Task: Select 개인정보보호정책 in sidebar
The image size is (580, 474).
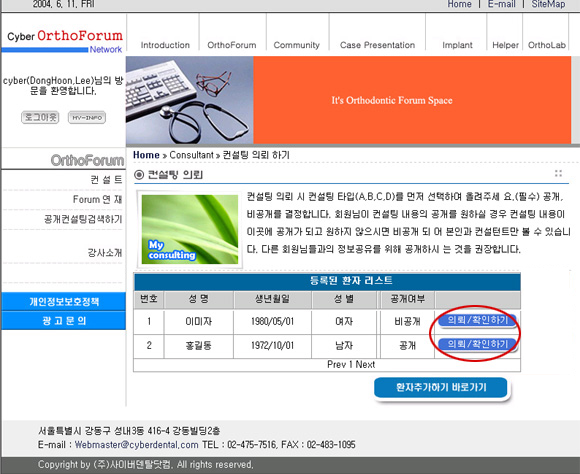Action: pyautogui.click(x=64, y=302)
